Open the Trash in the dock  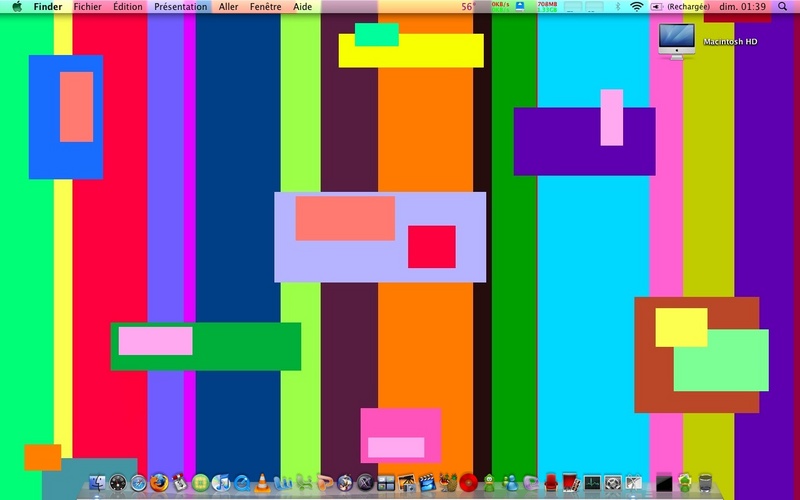coord(705,482)
